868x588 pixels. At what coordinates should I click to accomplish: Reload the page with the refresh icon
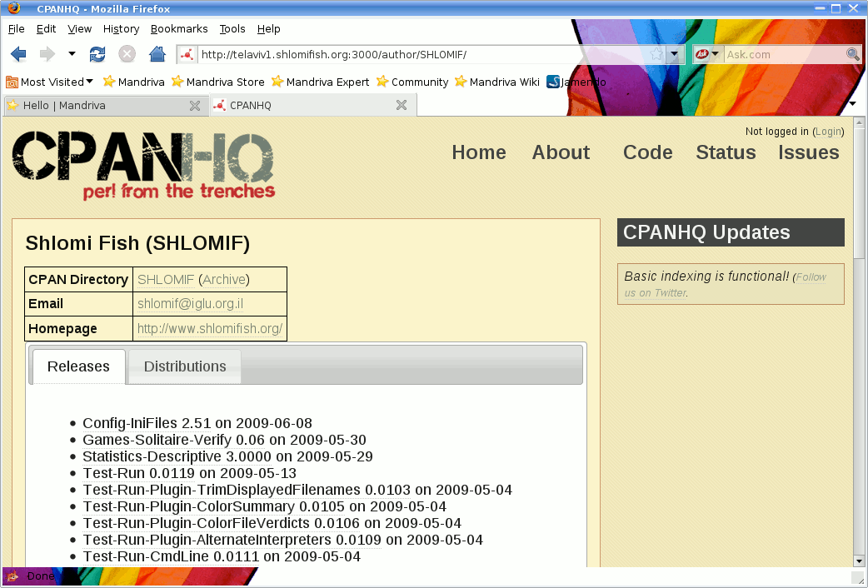(x=97, y=54)
